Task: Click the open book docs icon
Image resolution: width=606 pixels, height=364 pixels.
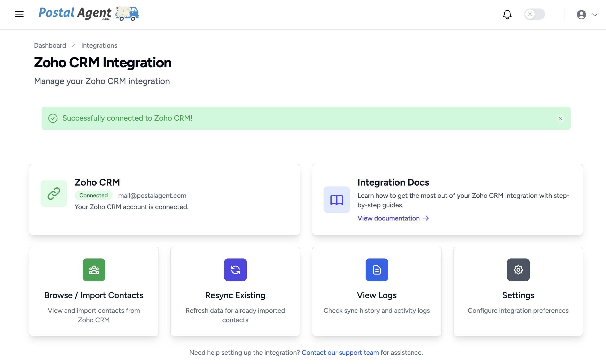Action: click(x=337, y=200)
